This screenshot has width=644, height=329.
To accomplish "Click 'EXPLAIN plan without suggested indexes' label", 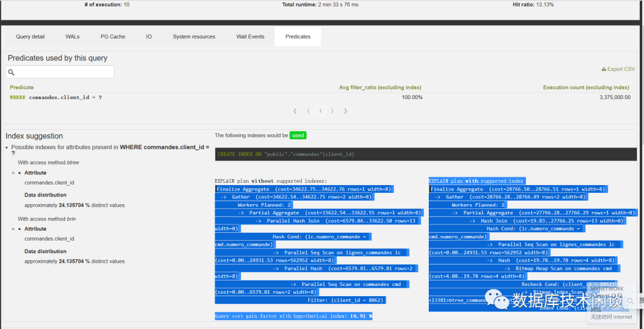I will pyautogui.click(x=271, y=181).
